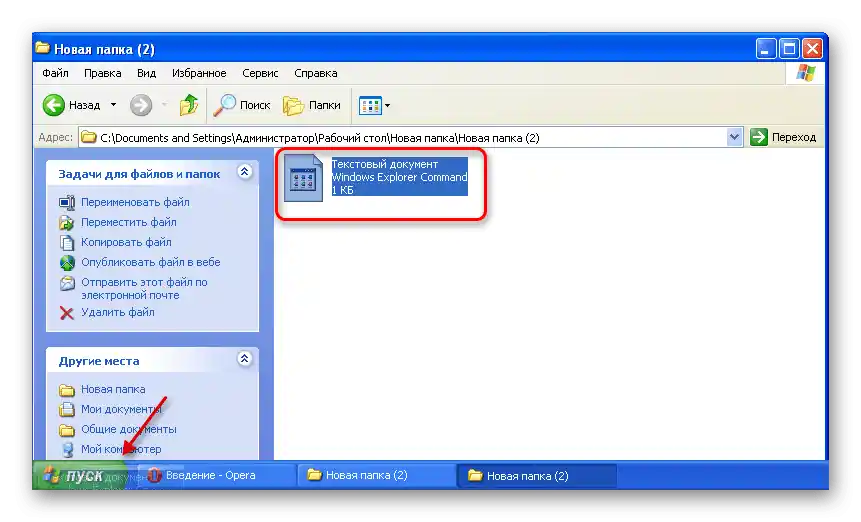Open Общие документы in Other Places
861x522 pixels.
pyautogui.click(x=128, y=429)
